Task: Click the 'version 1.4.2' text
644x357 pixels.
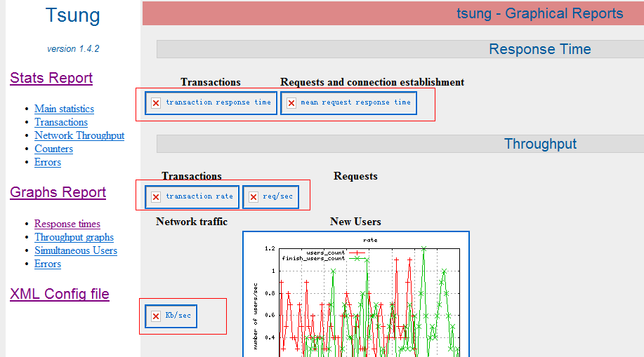Action: [73, 49]
